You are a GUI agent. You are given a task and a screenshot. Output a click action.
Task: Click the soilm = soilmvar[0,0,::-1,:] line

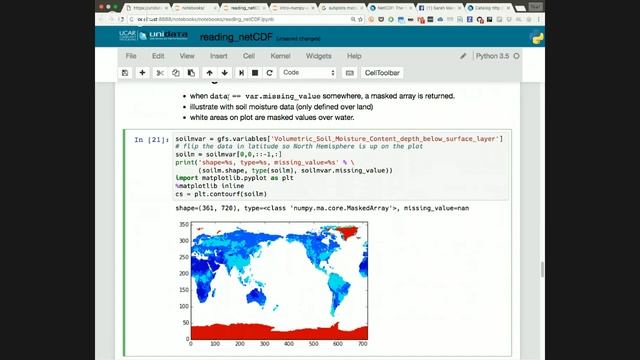(x=229, y=154)
